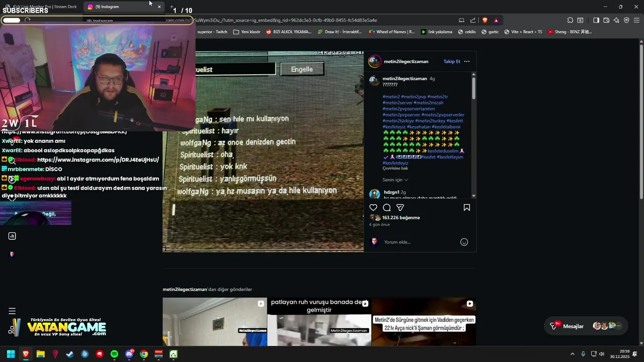This screenshot has height=362, width=644.
Task: Open Leo AI sparkle icon
Action: tap(616, 20)
